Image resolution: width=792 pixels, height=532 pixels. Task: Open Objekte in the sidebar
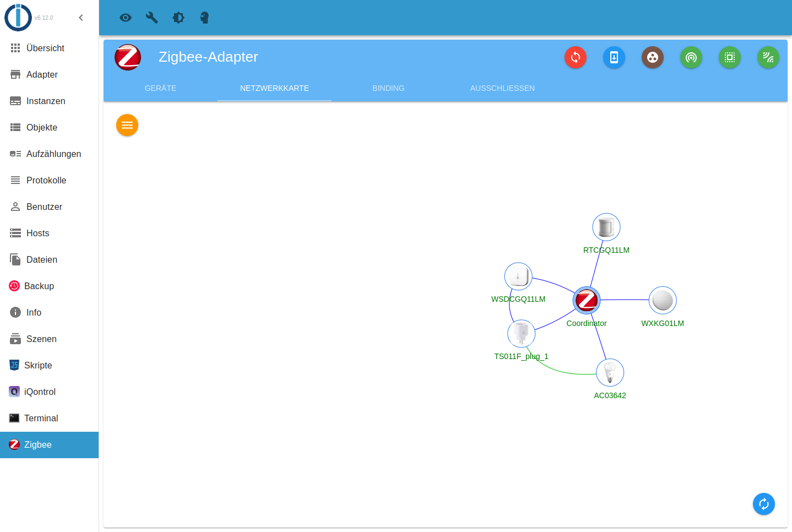point(50,128)
